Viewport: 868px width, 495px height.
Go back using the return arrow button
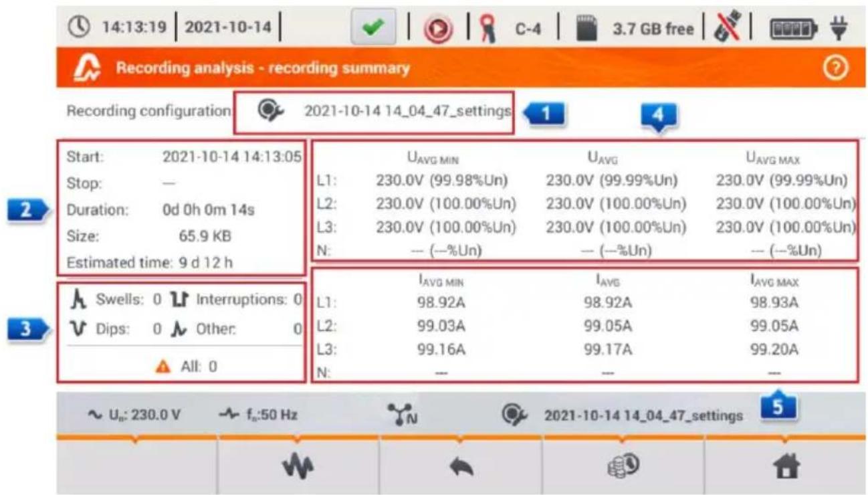coord(461,467)
